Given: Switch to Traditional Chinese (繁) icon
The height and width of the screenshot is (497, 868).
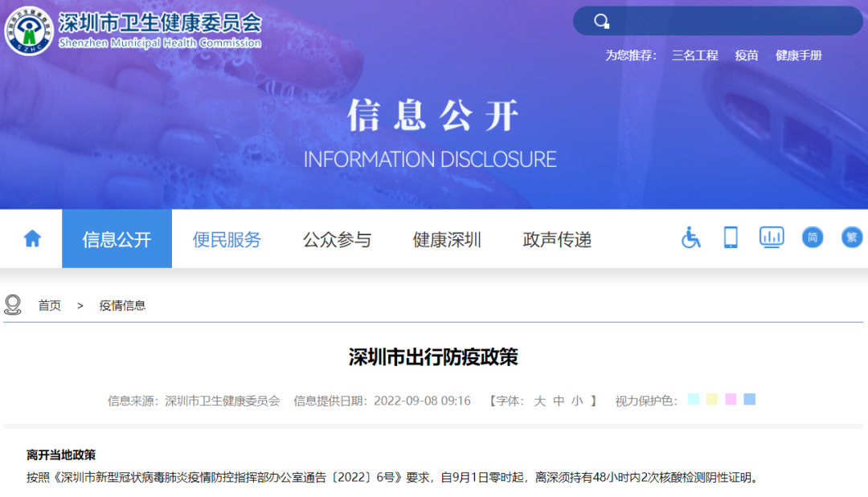Looking at the screenshot, I should tap(852, 238).
